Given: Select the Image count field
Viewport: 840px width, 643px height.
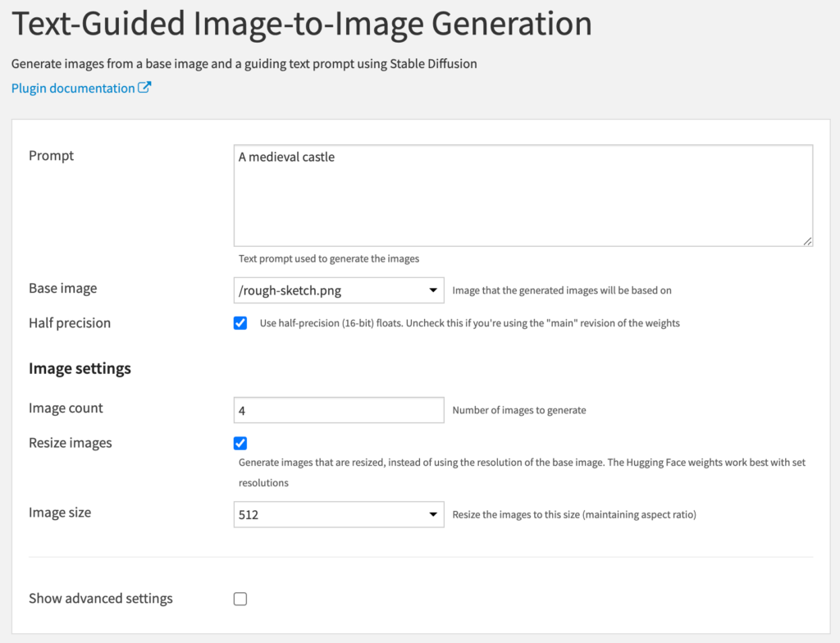Looking at the screenshot, I should [339, 408].
